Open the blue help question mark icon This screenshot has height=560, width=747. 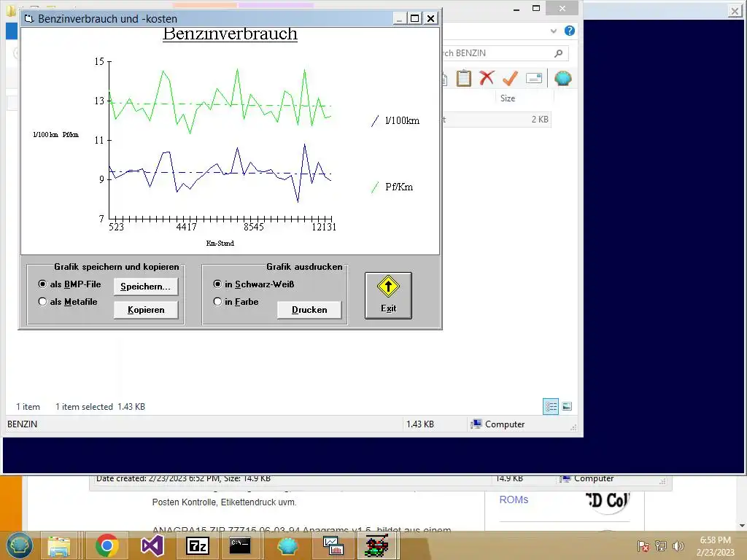tap(569, 31)
